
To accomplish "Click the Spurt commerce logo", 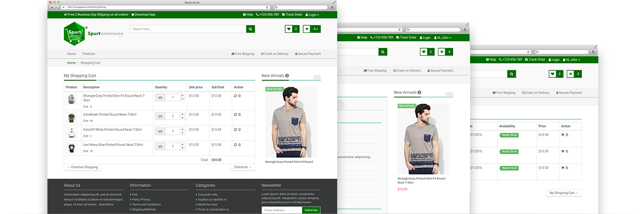I will 94,34.
